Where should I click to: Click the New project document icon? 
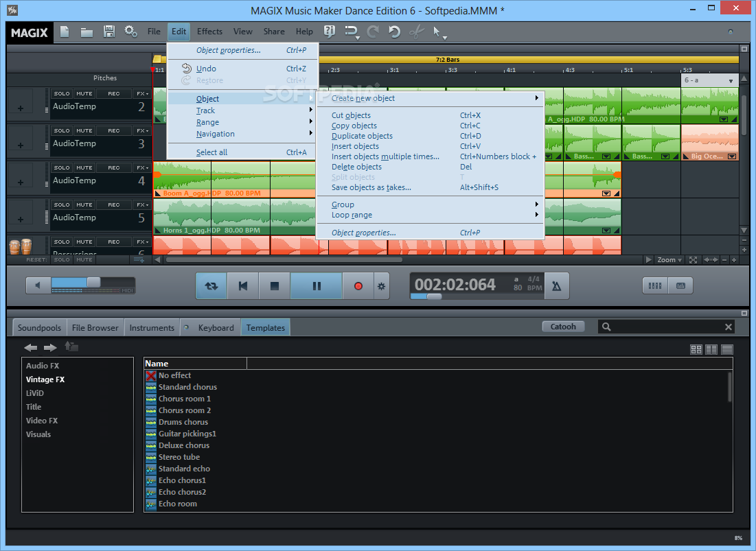click(64, 32)
